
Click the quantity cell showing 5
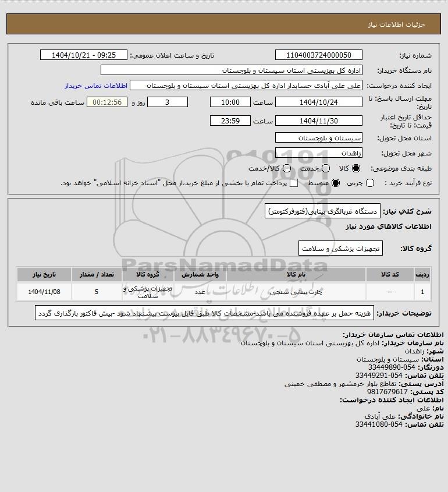point(97,292)
